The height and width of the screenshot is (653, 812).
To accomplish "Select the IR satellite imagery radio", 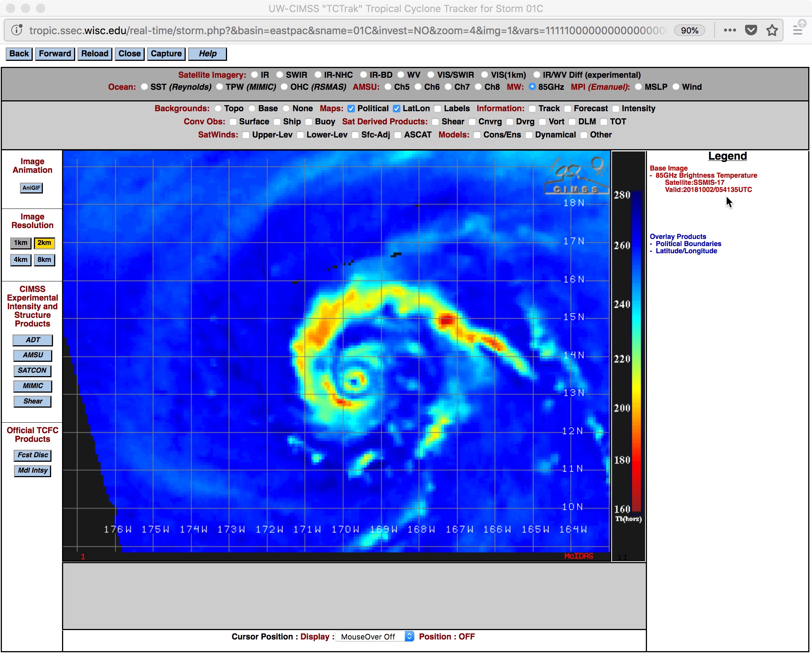I will coord(255,75).
